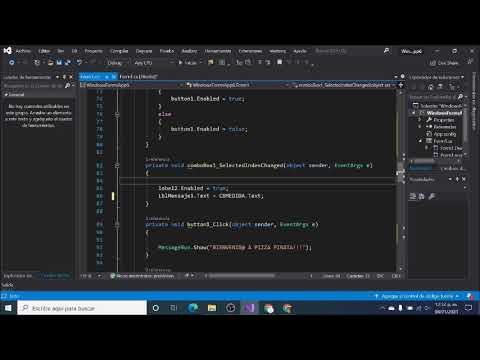Open the Debug configuration dropdown
The image size is (480, 360).
point(117,63)
